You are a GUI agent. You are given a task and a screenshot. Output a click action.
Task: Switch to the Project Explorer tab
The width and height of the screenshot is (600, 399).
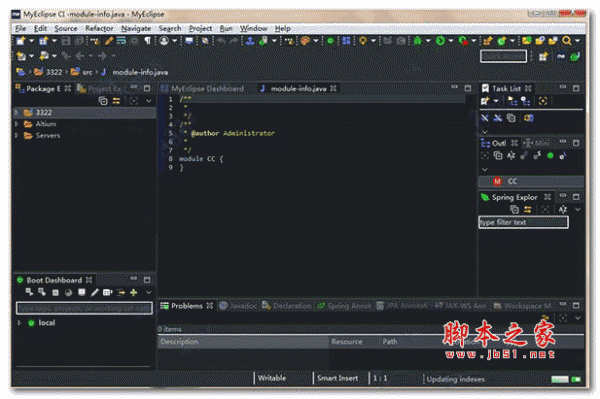tap(100, 89)
